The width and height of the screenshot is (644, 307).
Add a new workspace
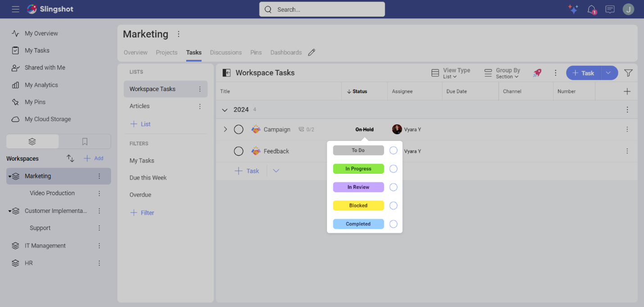tap(94, 158)
